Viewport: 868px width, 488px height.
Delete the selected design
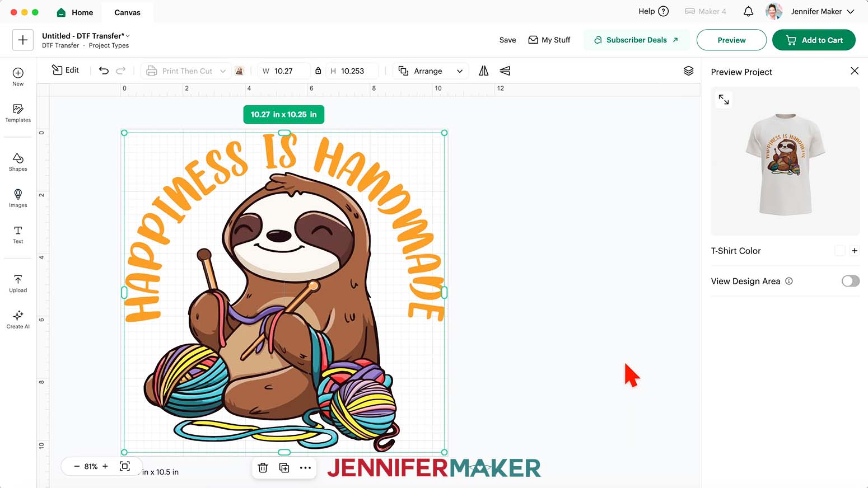pyautogui.click(x=263, y=468)
